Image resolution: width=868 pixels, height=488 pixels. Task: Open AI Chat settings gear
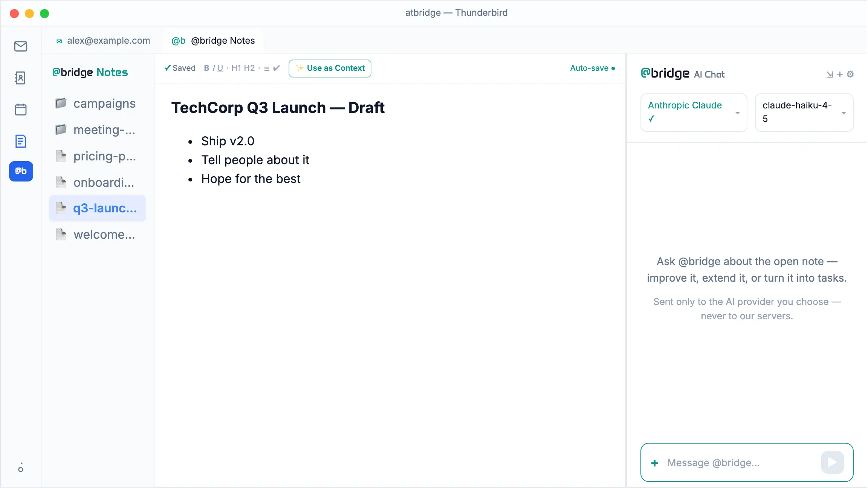850,74
